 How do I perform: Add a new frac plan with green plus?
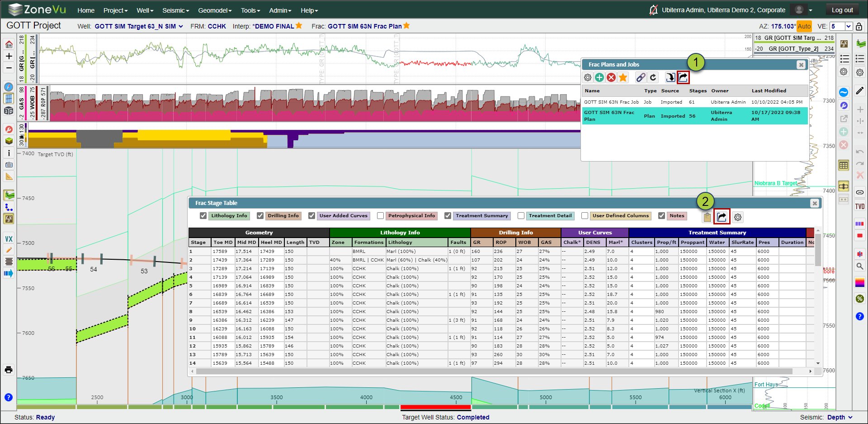(x=599, y=77)
